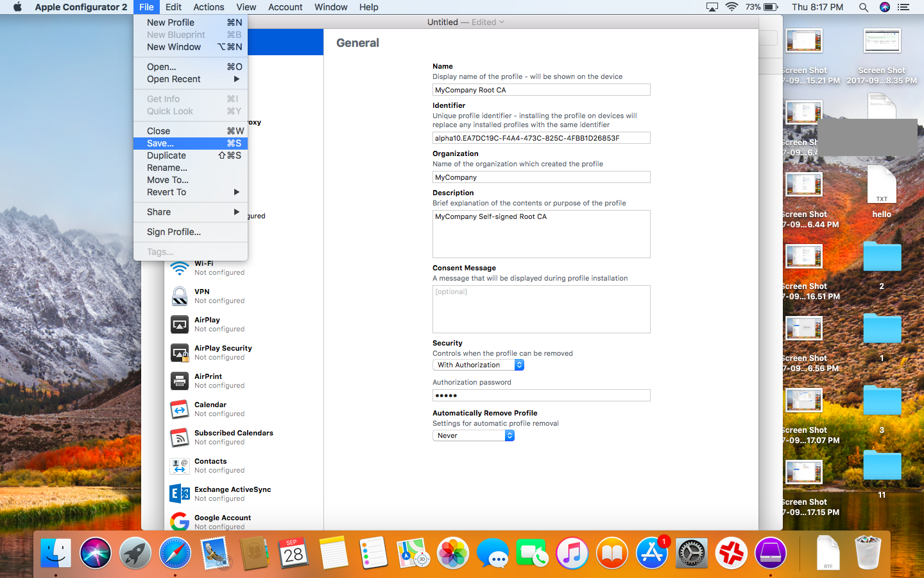Select Move To… menu item
Image resolution: width=924 pixels, height=578 pixels.
coord(191,180)
